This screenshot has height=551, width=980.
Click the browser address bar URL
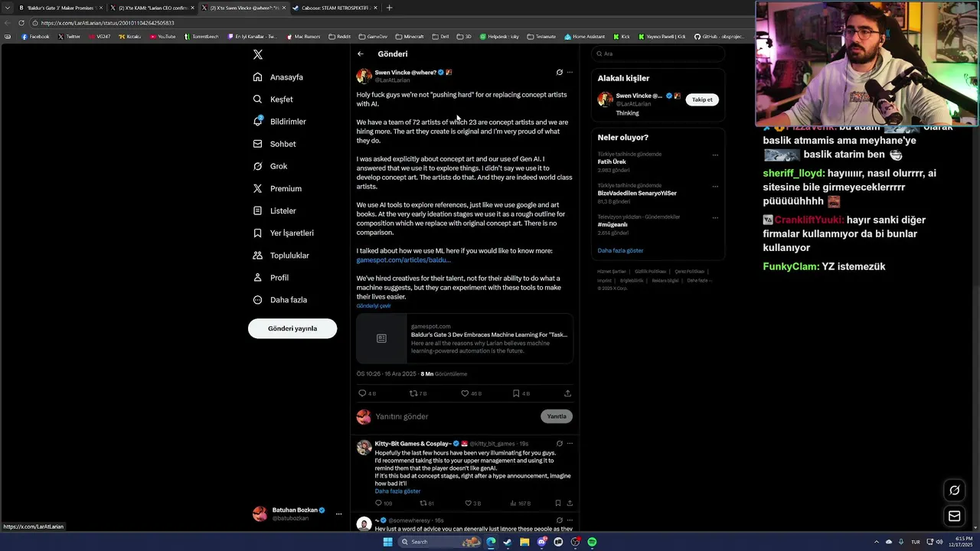coord(107,23)
